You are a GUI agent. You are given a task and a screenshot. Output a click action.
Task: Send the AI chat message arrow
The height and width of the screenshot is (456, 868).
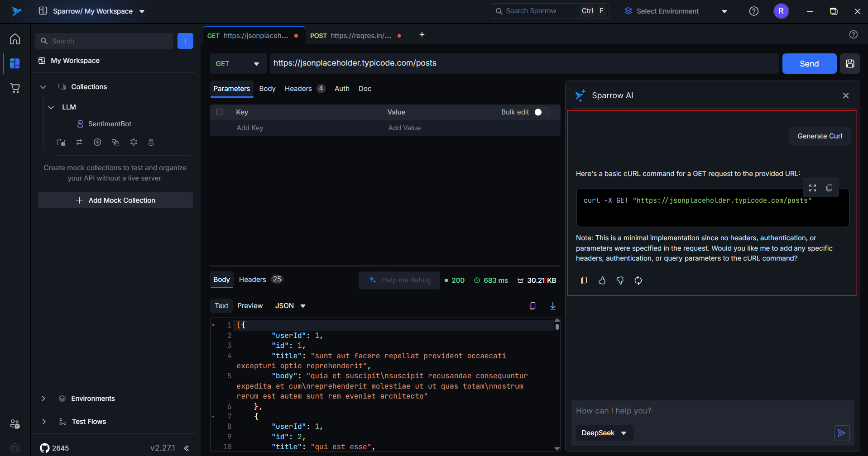coord(842,433)
